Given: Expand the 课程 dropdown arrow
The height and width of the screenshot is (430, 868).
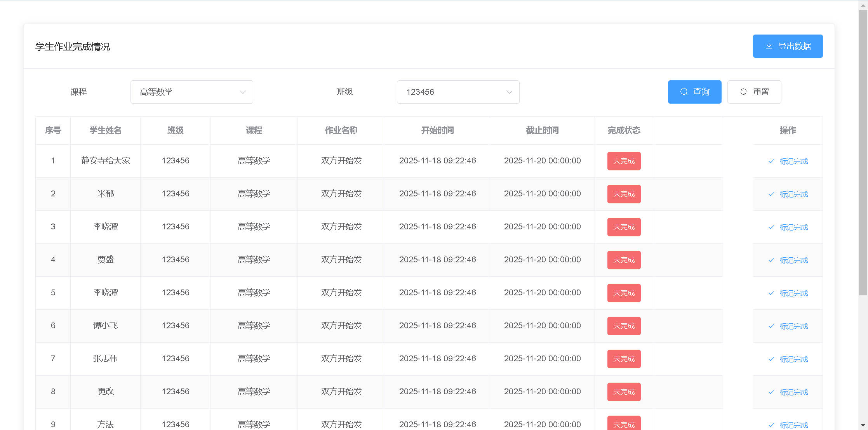Looking at the screenshot, I should [x=243, y=92].
